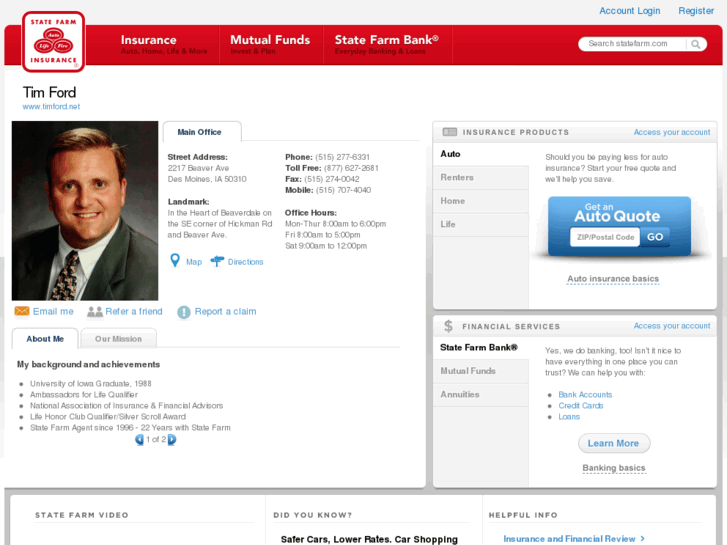The height and width of the screenshot is (545, 727).
Task: Click the Financial Services dollar icon
Action: (448, 326)
